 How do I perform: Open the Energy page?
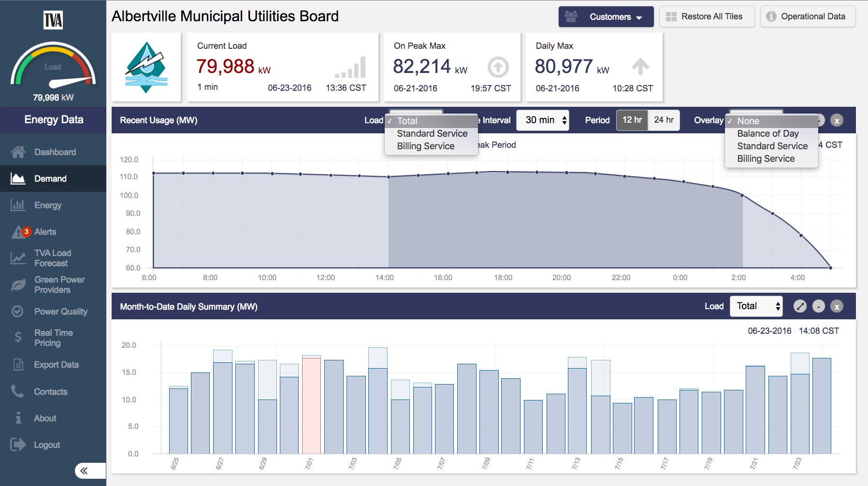tap(53, 205)
